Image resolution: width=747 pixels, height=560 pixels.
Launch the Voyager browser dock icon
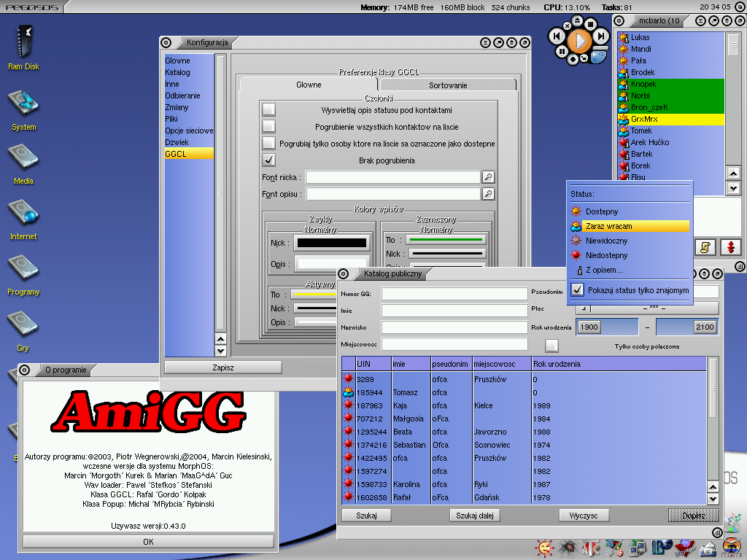click(685, 548)
